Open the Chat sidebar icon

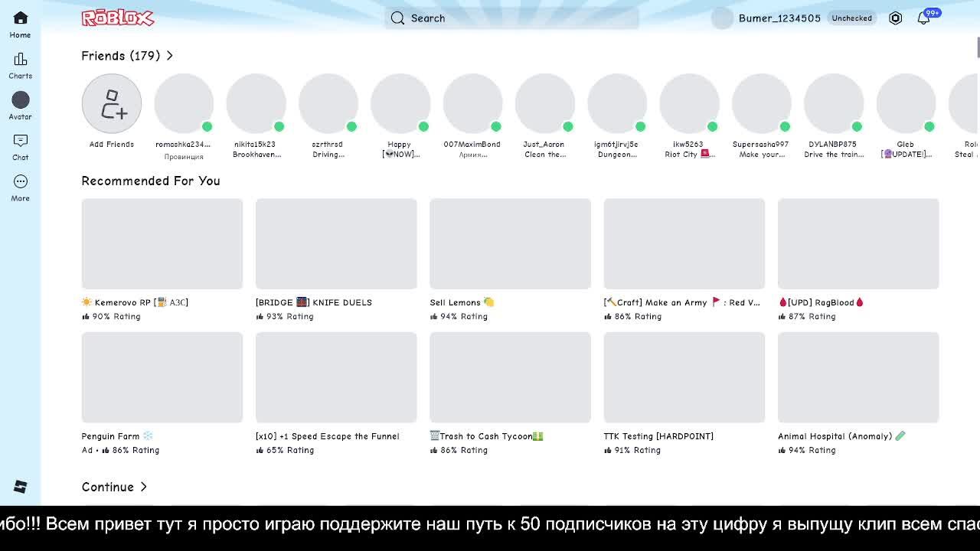coord(21,141)
